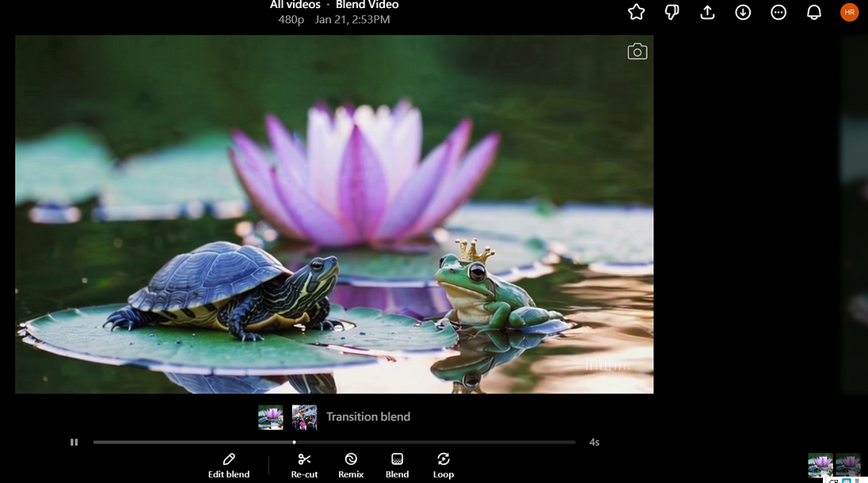
Task: Select the crowd source clip thumbnail
Action: pos(304,417)
